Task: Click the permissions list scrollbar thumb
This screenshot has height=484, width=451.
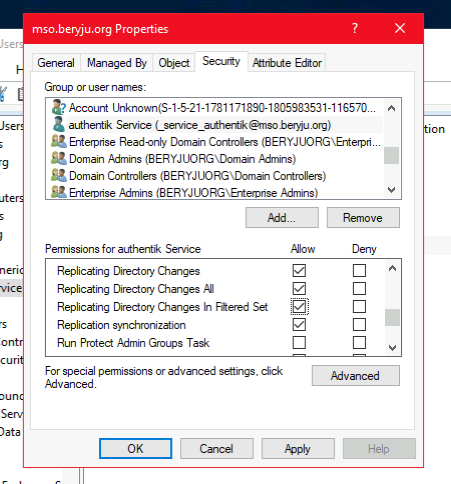Action: 393,317
